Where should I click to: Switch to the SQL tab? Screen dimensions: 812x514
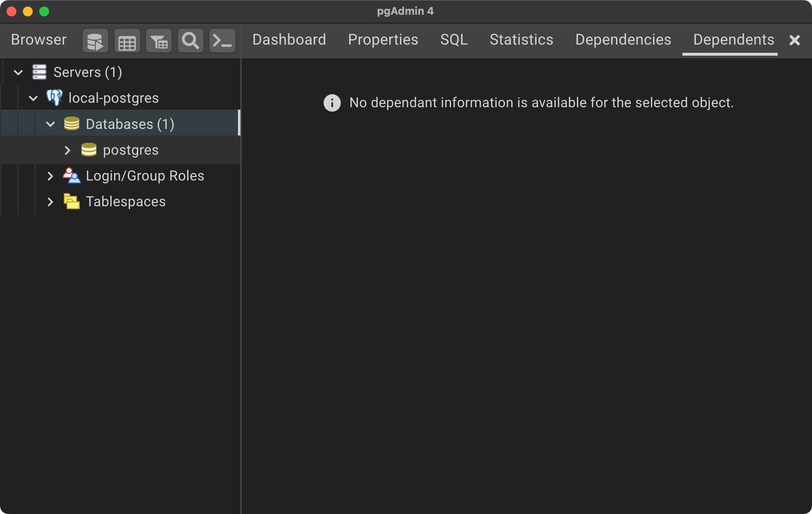(x=454, y=40)
